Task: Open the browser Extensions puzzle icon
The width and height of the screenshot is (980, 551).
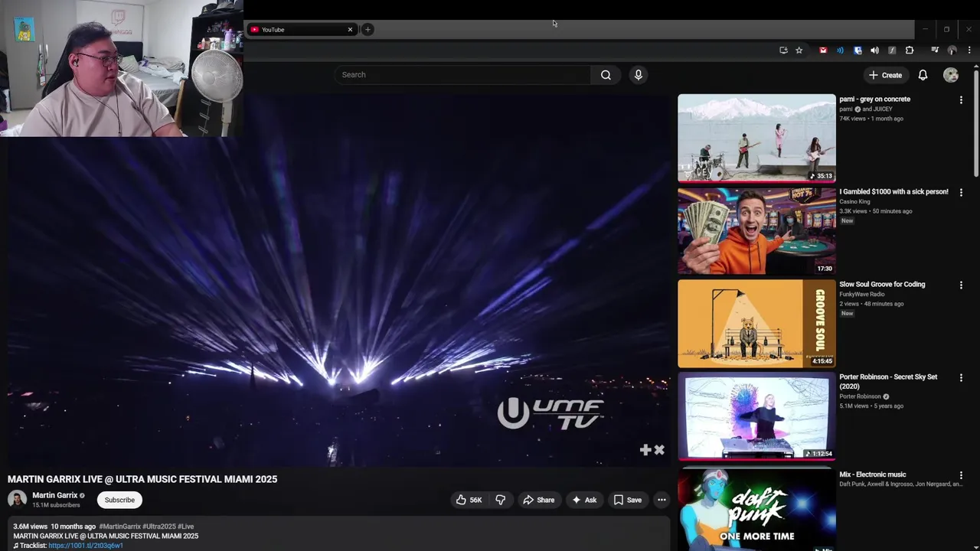Action: coord(910,51)
